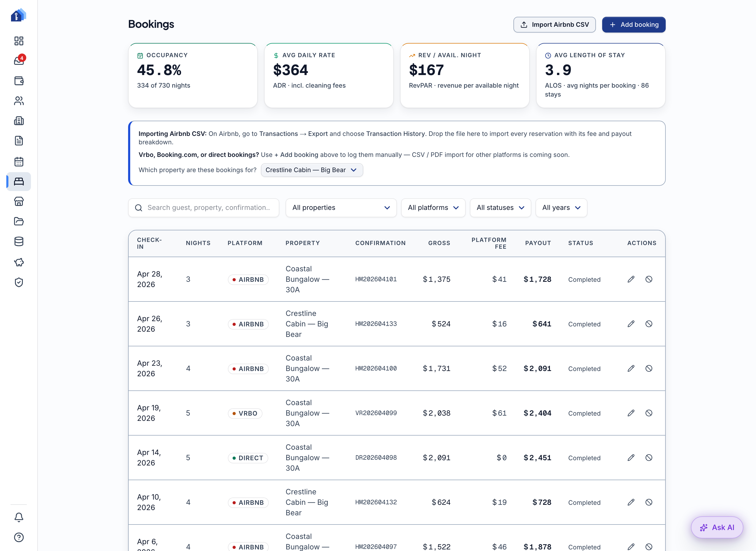The image size is (756, 551).
Task: Open the wallet icon in sidebar
Action: tap(19, 81)
